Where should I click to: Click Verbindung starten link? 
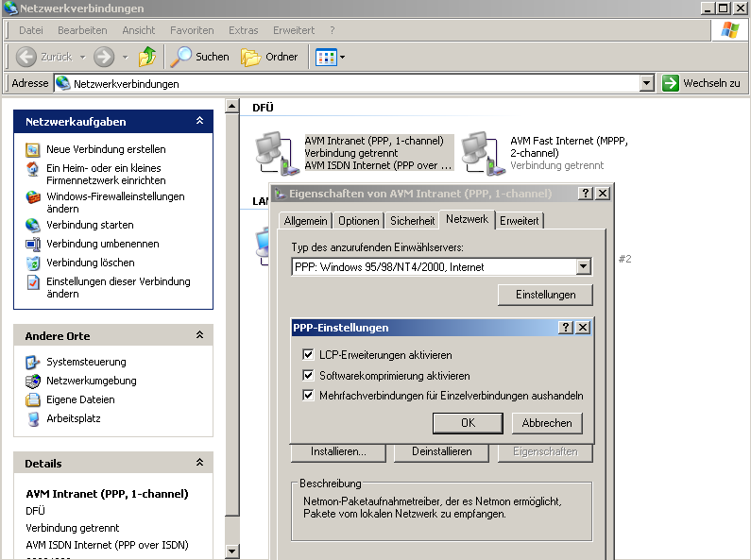pos(90,225)
